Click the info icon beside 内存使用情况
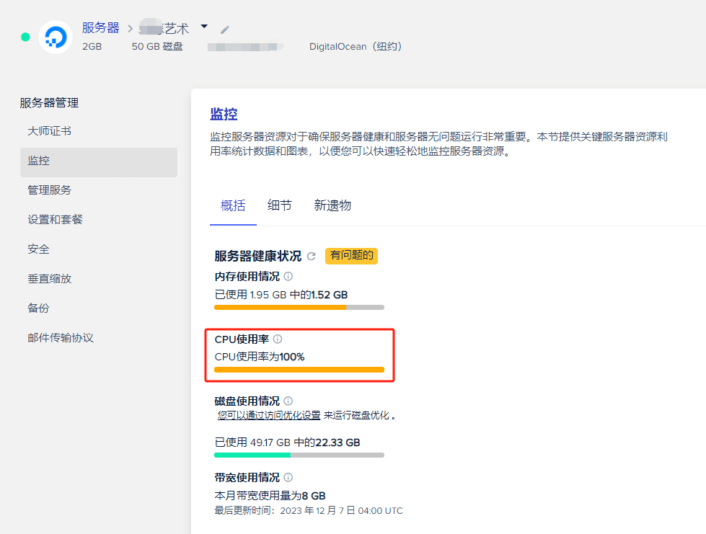This screenshot has width=706, height=534. click(x=288, y=276)
